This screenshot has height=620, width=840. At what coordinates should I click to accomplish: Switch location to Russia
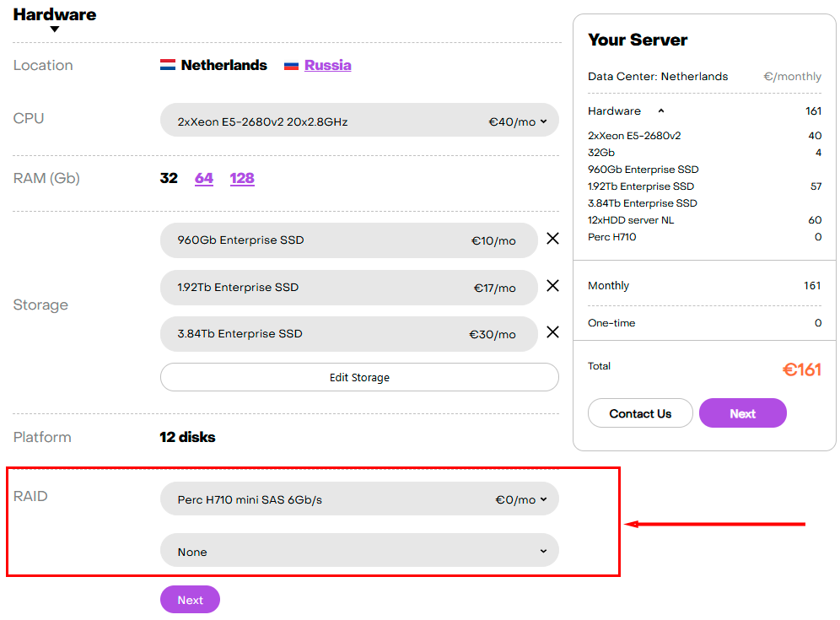click(327, 66)
